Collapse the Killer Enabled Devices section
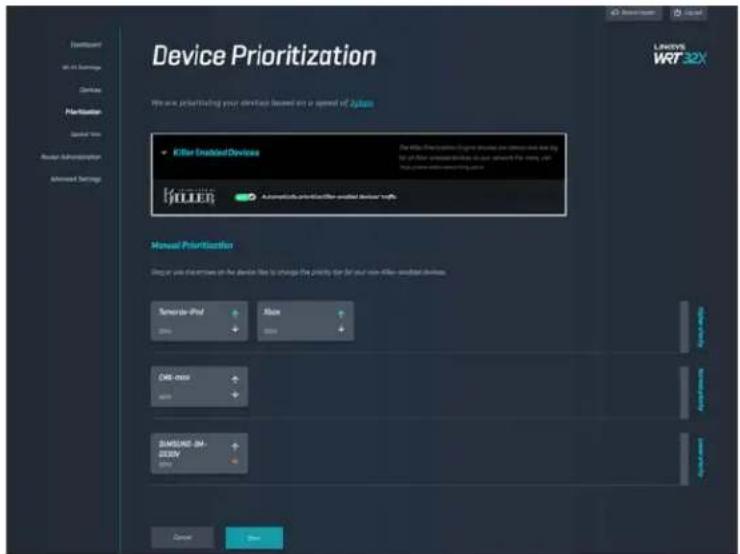The width and height of the screenshot is (740, 554). pyautogui.click(x=164, y=152)
